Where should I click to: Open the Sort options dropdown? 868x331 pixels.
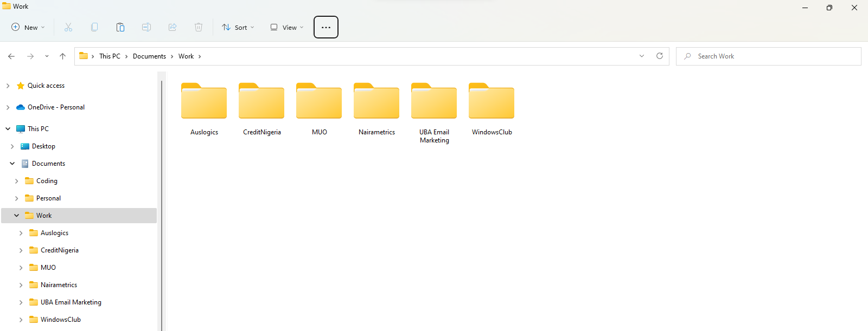(238, 27)
